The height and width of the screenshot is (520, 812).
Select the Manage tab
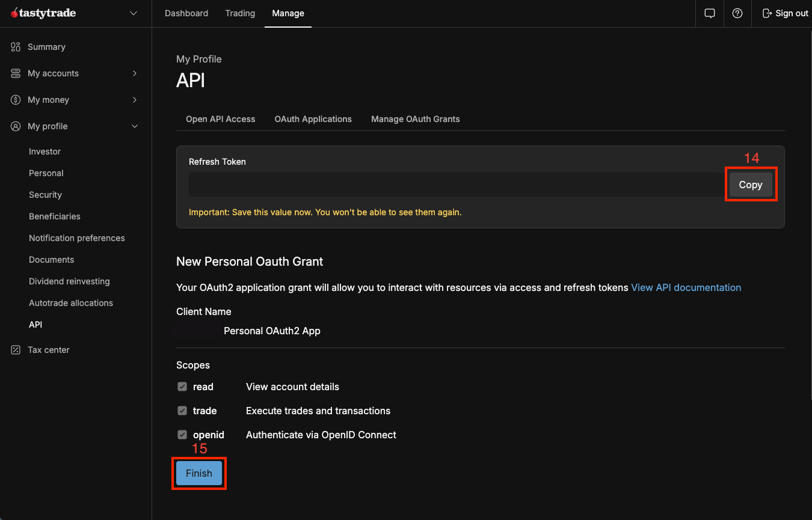pos(288,13)
